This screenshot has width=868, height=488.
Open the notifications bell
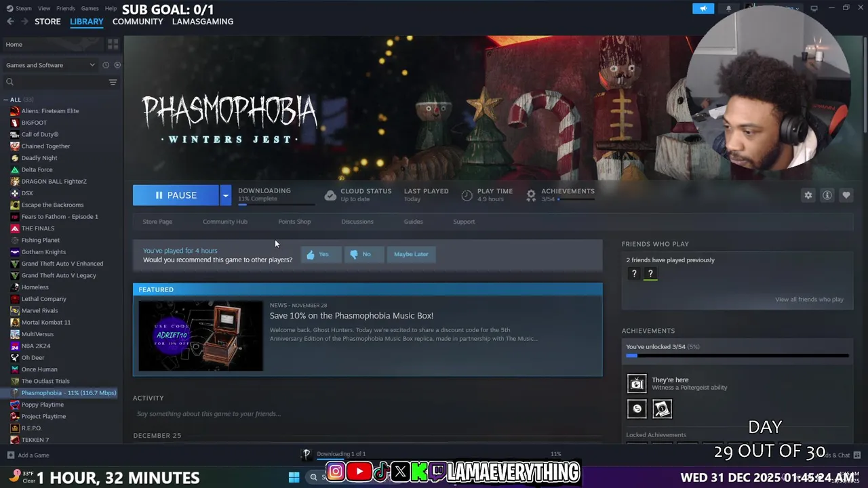pyautogui.click(x=728, y=8)
